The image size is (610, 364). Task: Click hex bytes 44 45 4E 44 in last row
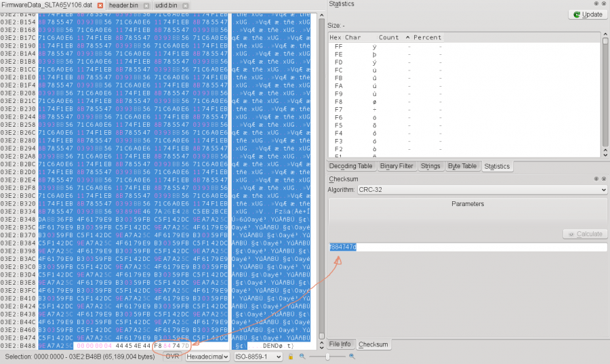point(133,345)
